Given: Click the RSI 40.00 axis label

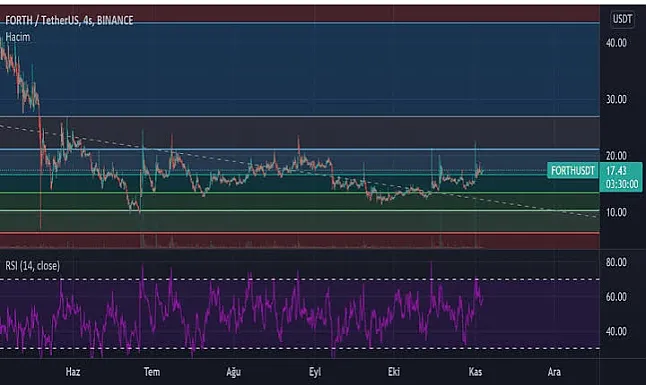Looking at the screenshot, I should (x=616, y=331).
